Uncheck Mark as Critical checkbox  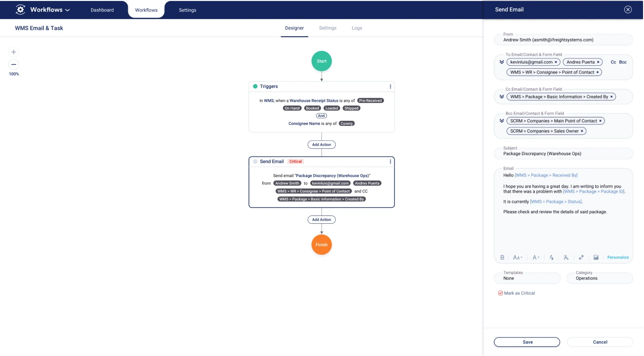click(500, 293)
